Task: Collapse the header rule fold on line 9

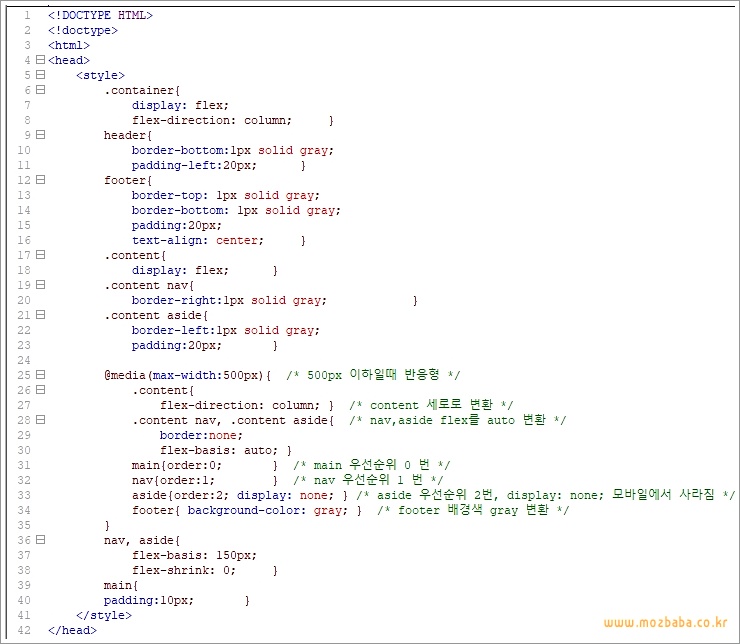Action: [x=41, y=134]
